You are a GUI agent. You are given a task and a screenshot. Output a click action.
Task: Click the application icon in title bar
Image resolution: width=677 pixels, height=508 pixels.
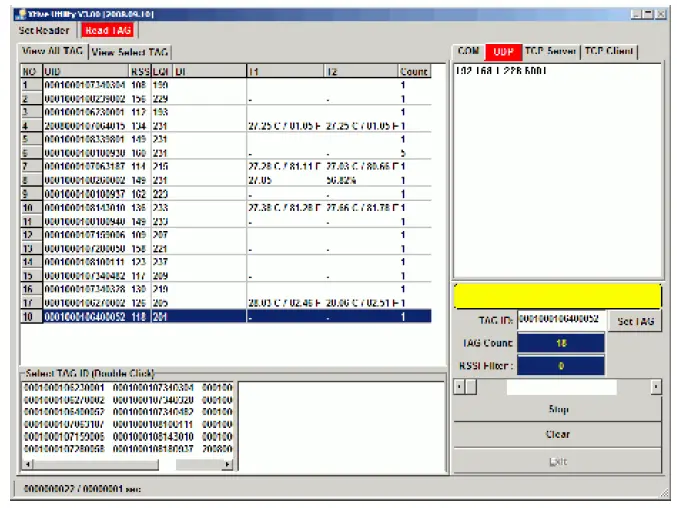pyautogui.click(x=20, y=14)
